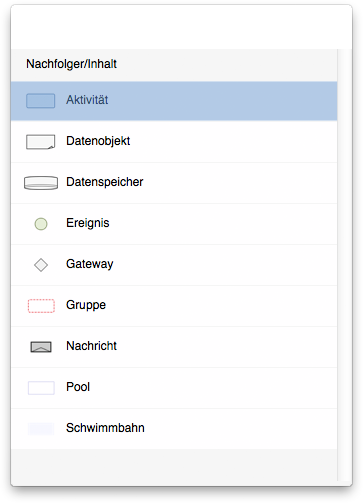Select the Gruppe list item

coord(174,306)
